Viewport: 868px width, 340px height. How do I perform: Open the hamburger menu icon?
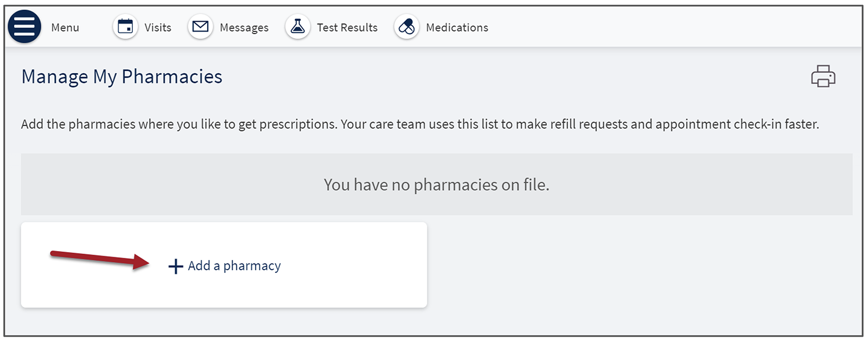point(24,27)
